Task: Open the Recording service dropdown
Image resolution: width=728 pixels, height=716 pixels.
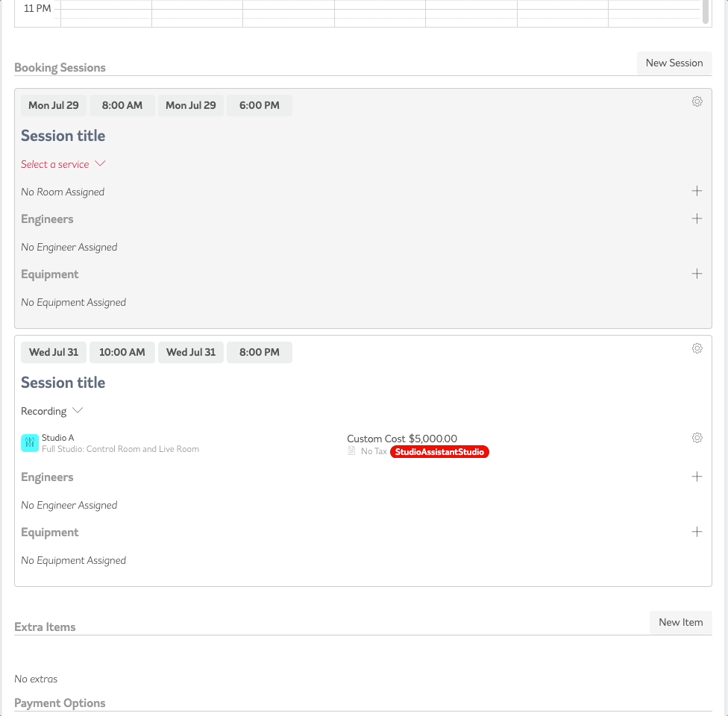Action: tap(52, 411)
